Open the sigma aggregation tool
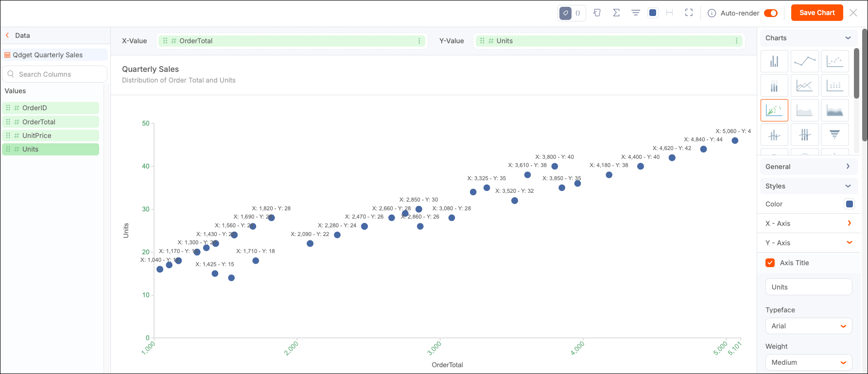Image resolution: width=868 pixels, height=374 pixels. [x=616, y=13]
